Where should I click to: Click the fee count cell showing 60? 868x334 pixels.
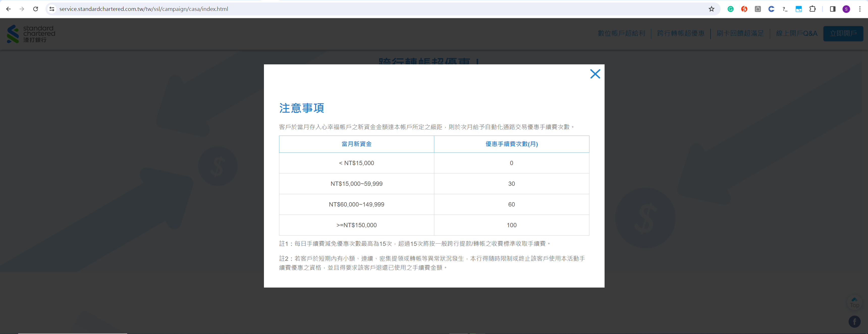(511, 204)
